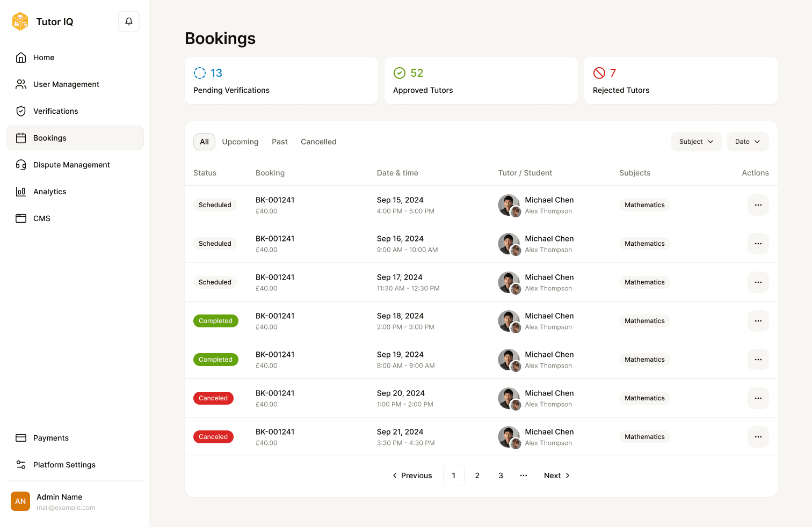Open the notifications bell
Image resolution: width=812 pixels, height=527 pixels.
[x=129, y=21]
